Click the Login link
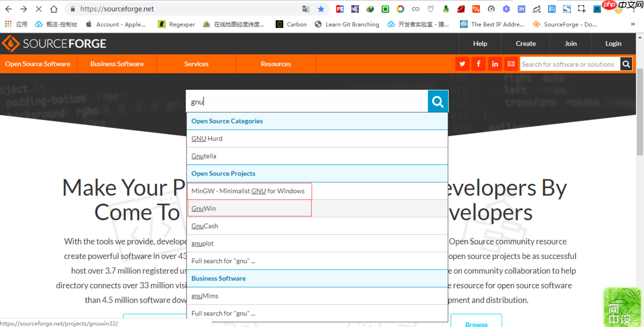 (613, 44)
